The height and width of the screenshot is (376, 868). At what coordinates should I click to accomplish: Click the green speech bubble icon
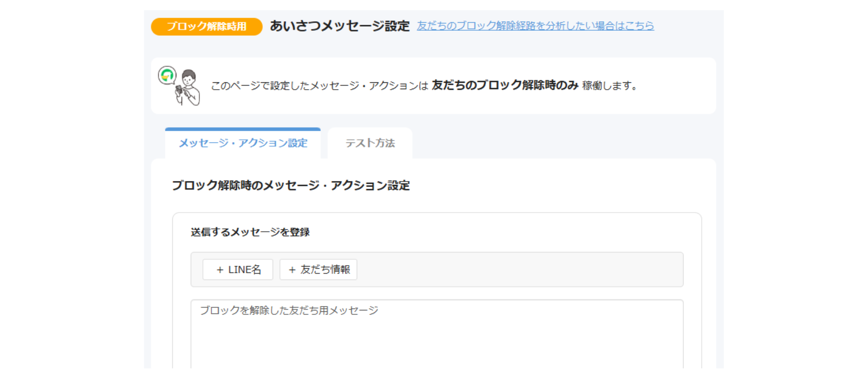click(167, 75)
